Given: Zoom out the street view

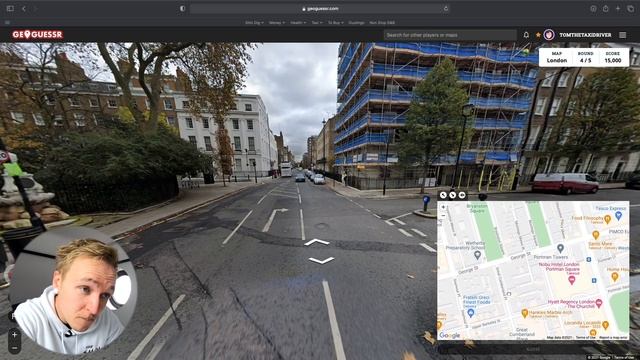Looking at the screenshot, I should [14, 348].
